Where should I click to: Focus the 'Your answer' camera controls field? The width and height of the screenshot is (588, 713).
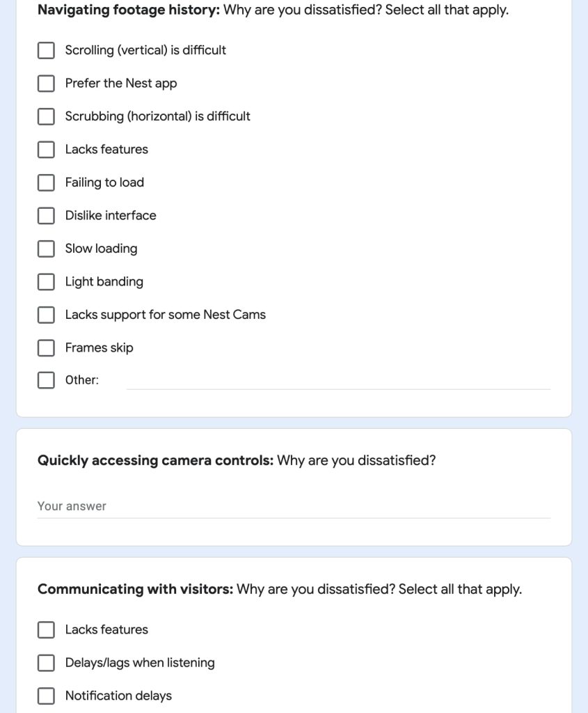294,506
